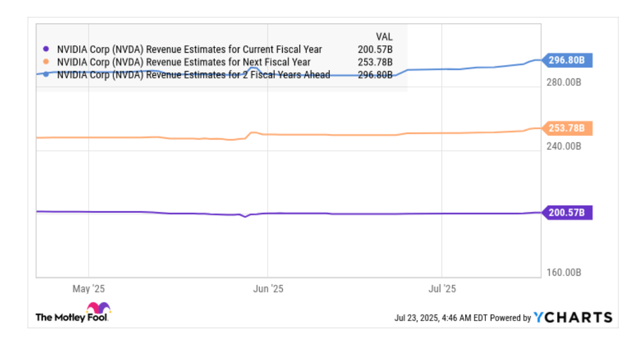Click the 253.78B value in the legend table
This screenshot has height=353, width=644.
[375, 62]
